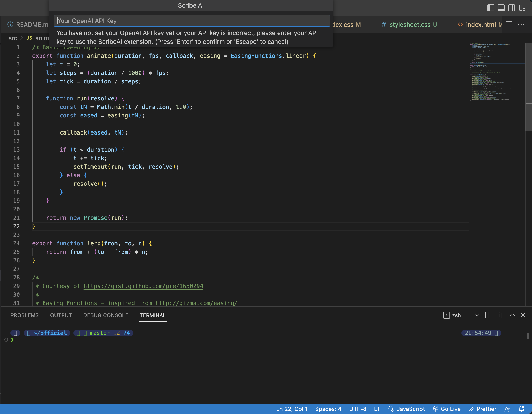
Task: Split the editor right
Action: pyautogui.click(x=509, y=24)
